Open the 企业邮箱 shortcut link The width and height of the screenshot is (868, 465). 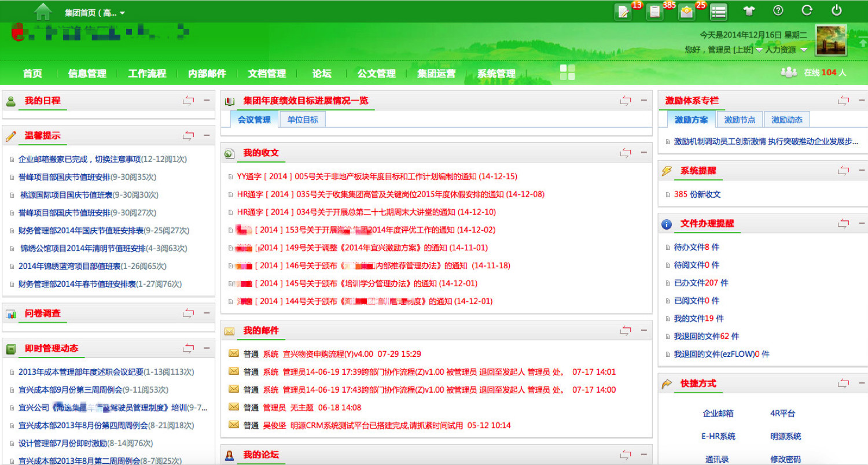pos(718,414)
